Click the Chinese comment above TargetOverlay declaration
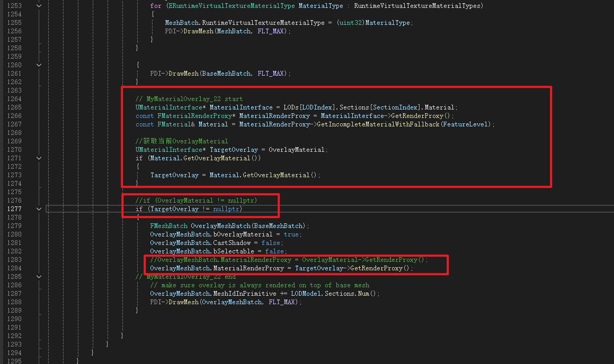 (181, 141)
